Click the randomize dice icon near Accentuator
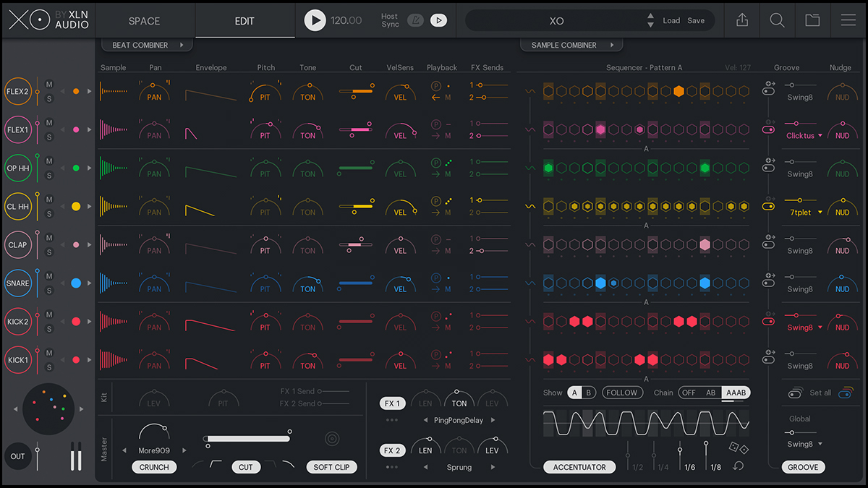 [739, 448]
